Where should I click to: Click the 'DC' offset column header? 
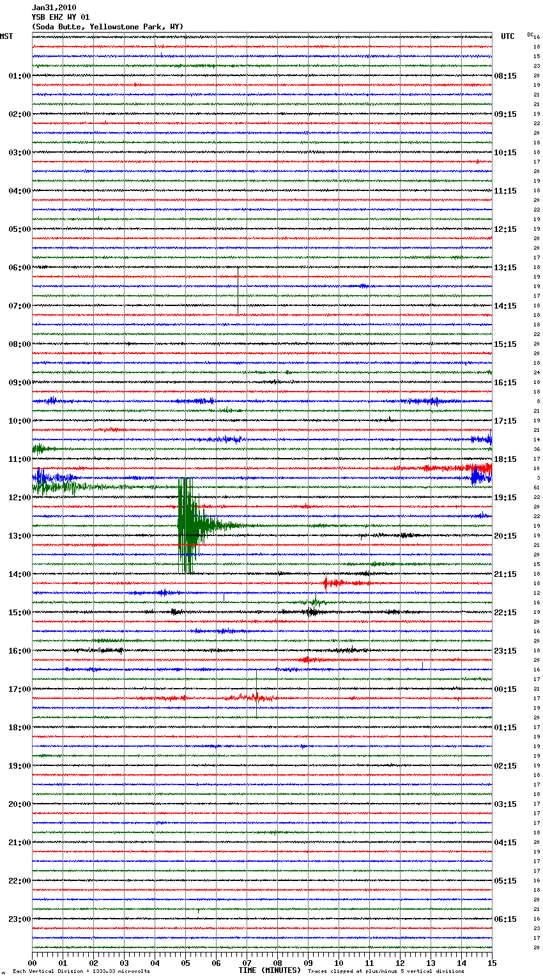click(530, 34)
